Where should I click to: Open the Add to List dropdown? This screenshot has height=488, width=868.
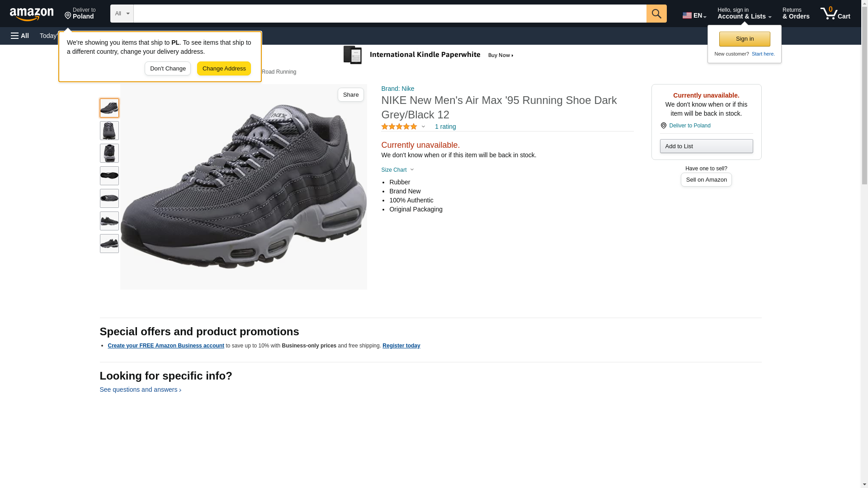point(706,146)
